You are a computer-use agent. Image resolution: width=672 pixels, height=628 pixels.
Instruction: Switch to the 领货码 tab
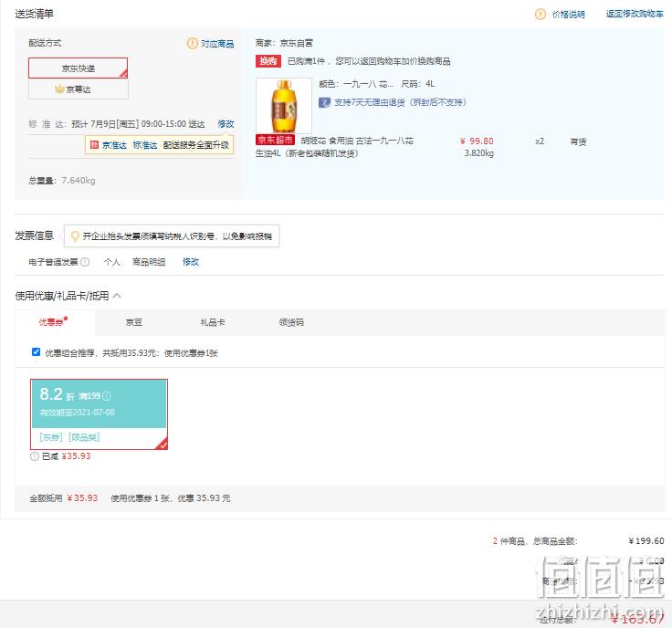click(291, 322)
